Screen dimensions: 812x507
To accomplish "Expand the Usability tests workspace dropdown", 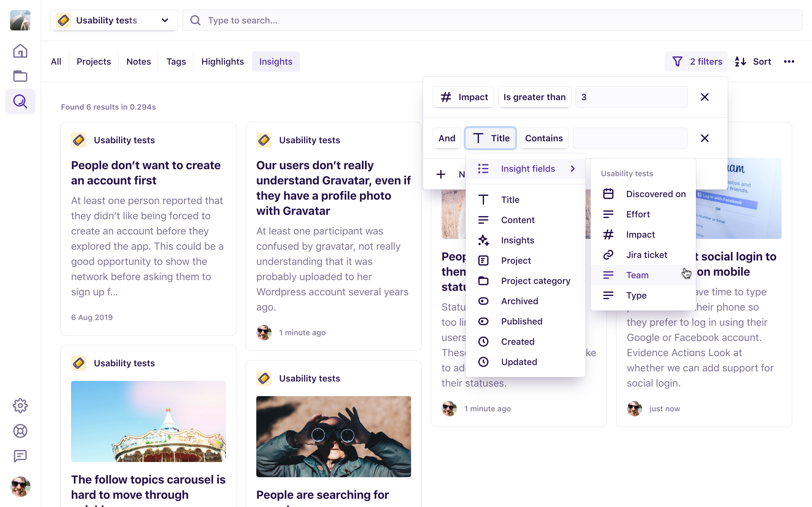I will click(x=164, y=20).
